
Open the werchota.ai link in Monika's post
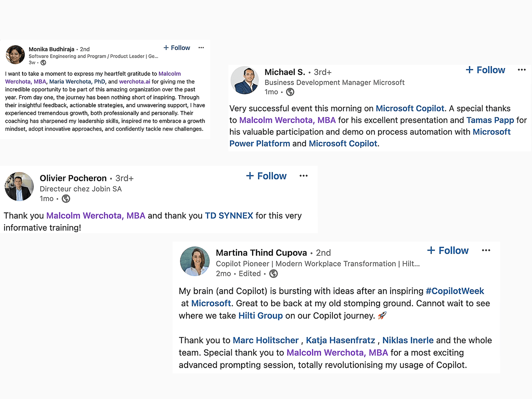135,82
